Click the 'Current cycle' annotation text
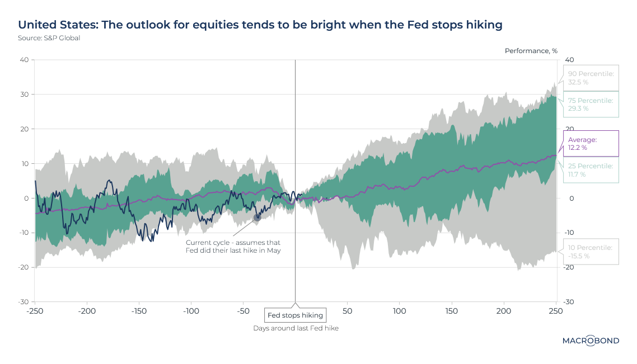637x364 pixels. click(233, 247)
